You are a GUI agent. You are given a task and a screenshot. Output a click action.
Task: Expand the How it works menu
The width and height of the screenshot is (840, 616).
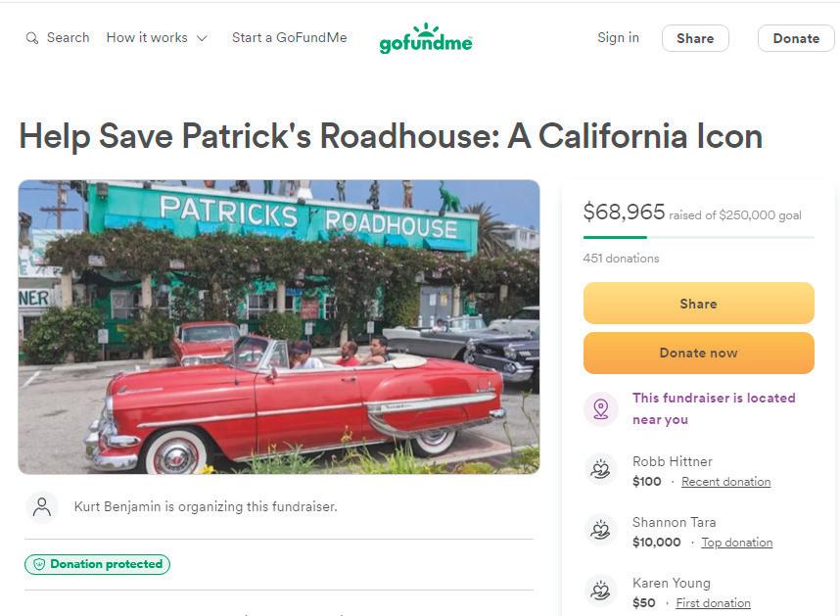point(157,38)
